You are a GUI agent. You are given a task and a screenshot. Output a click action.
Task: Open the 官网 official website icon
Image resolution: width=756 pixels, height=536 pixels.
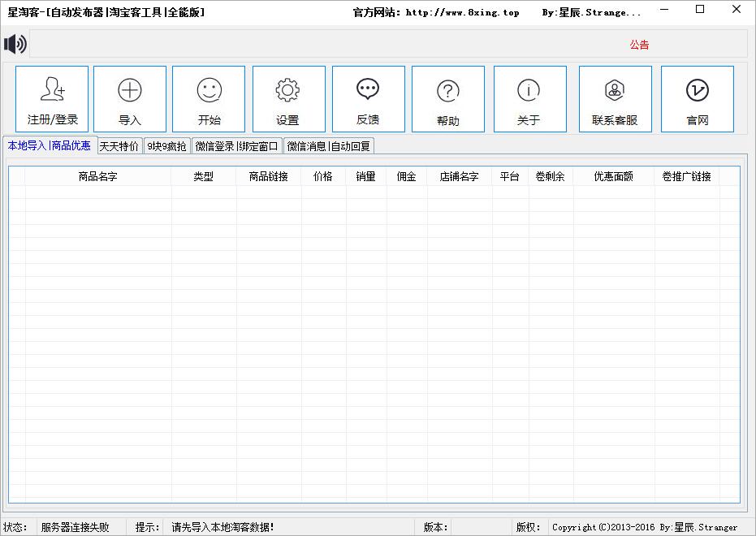tap(697, 99)
